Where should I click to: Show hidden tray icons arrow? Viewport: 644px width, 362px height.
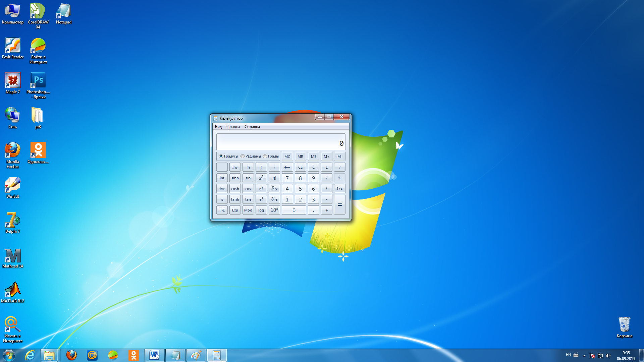[x=584, y=356]
